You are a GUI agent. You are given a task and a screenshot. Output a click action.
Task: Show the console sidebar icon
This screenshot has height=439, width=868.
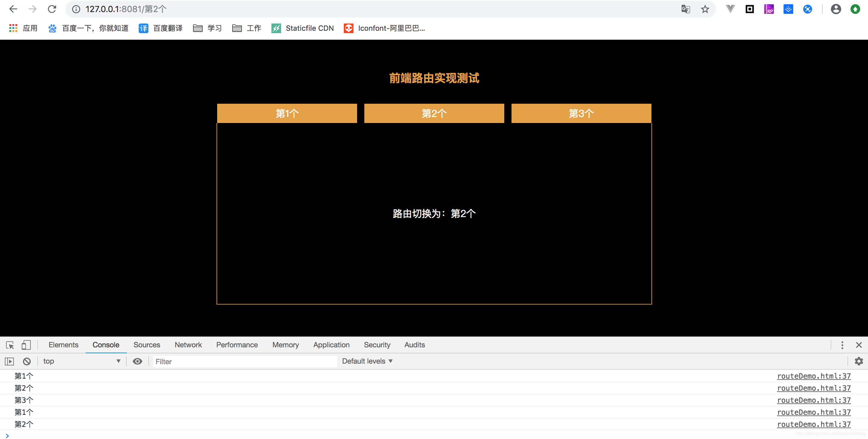9,362
